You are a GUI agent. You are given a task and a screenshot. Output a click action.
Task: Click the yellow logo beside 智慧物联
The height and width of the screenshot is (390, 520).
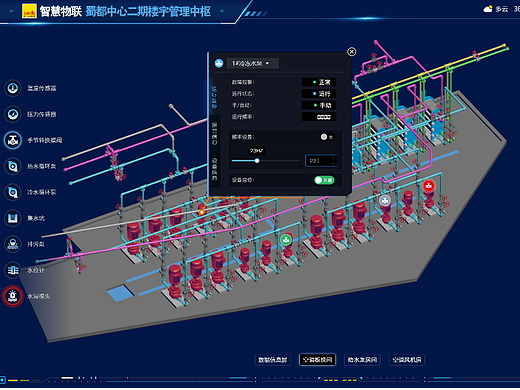(29, 11)
